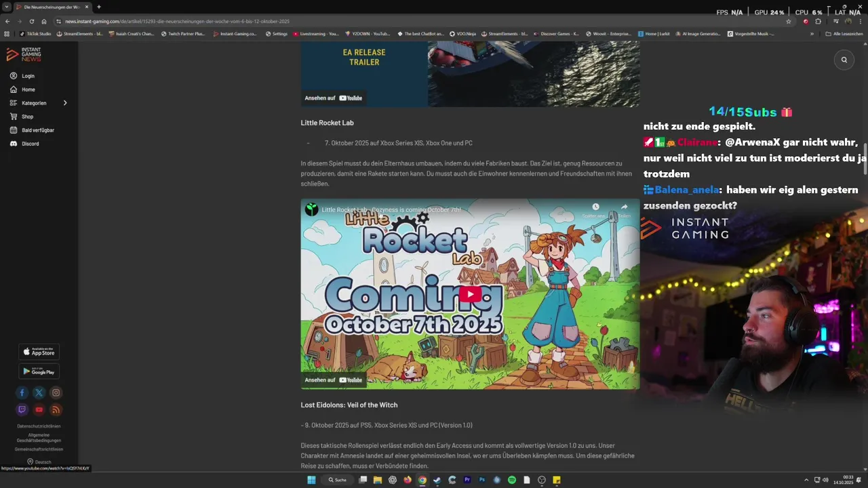Viewport: 868px width, 488px height.
Task: Open the browser extensions puzzle icon
Action: tap(818, 21)
